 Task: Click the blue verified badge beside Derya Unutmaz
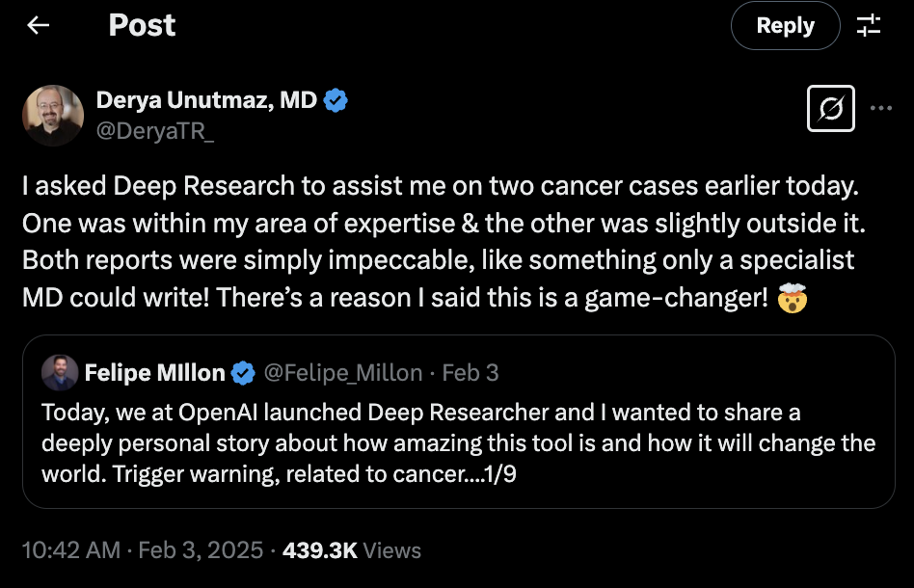pyautogui.click(x=335, y=100)
